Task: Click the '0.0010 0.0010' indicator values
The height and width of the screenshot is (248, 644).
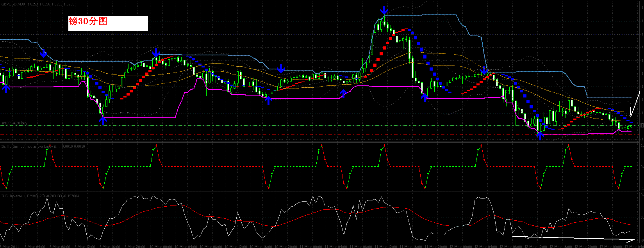Action: pyautogui.click(x=74, y=146)
